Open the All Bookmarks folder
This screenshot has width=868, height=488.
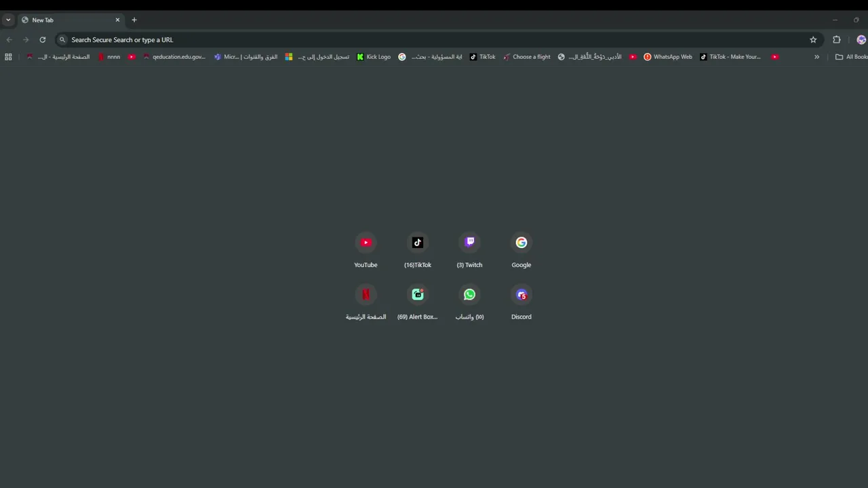click(x=852, y=57)
